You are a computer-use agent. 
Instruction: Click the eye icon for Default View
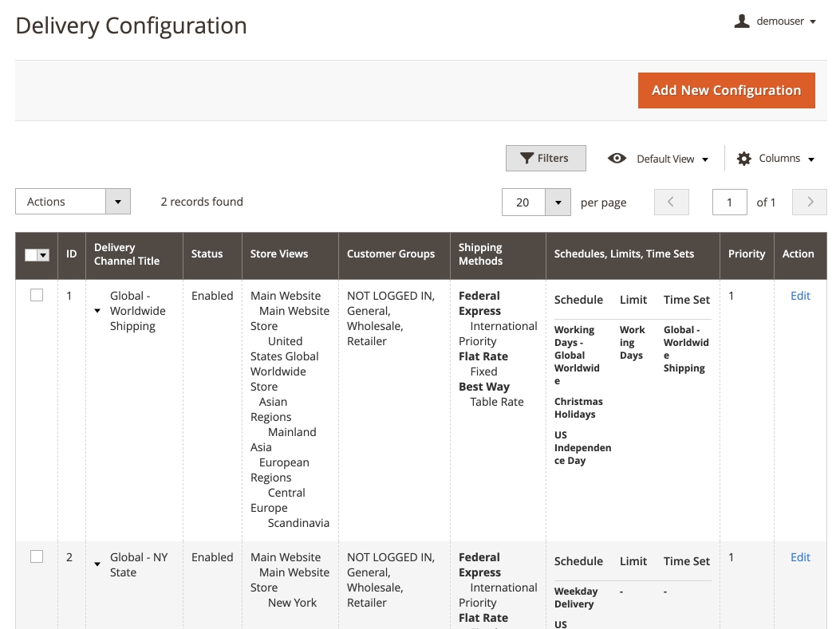[617, 159]
